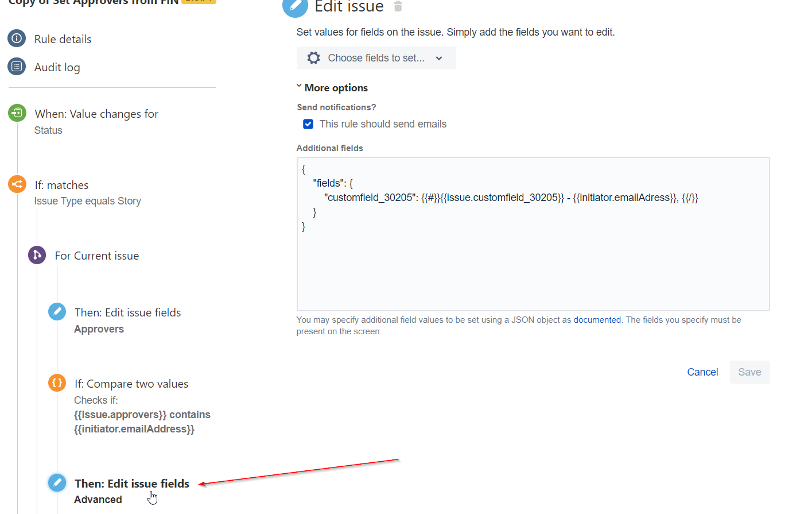Click the orange Compare two values braces icon
The width and height of the screenshot is (812, 514).
tap(57, 382)
